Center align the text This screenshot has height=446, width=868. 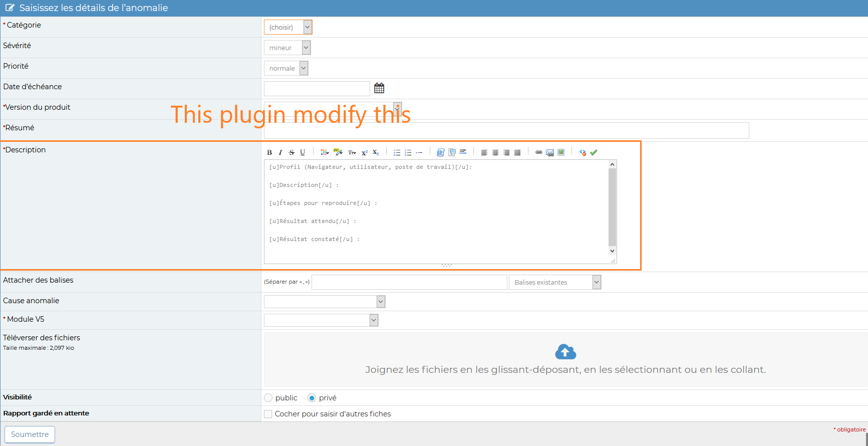(495, 152)
